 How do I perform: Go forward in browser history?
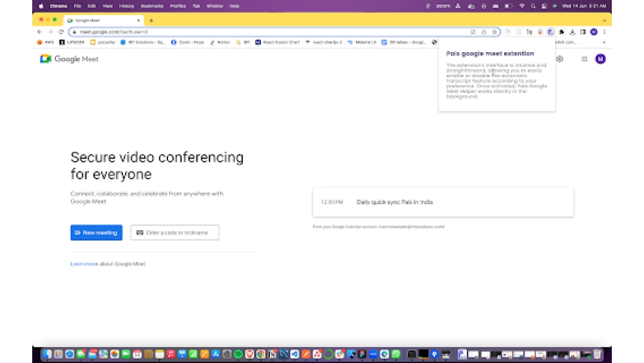point(50,32)
